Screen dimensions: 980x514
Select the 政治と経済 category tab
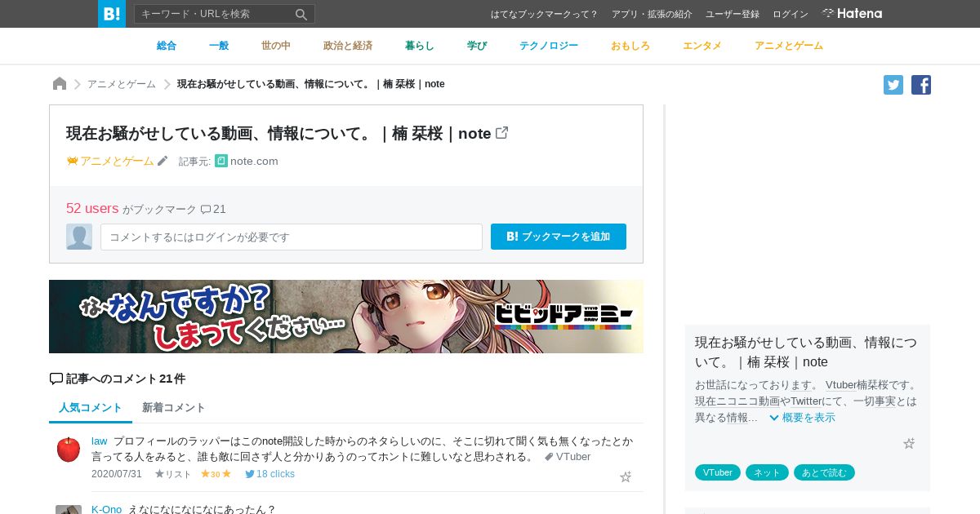pos(348,46)
